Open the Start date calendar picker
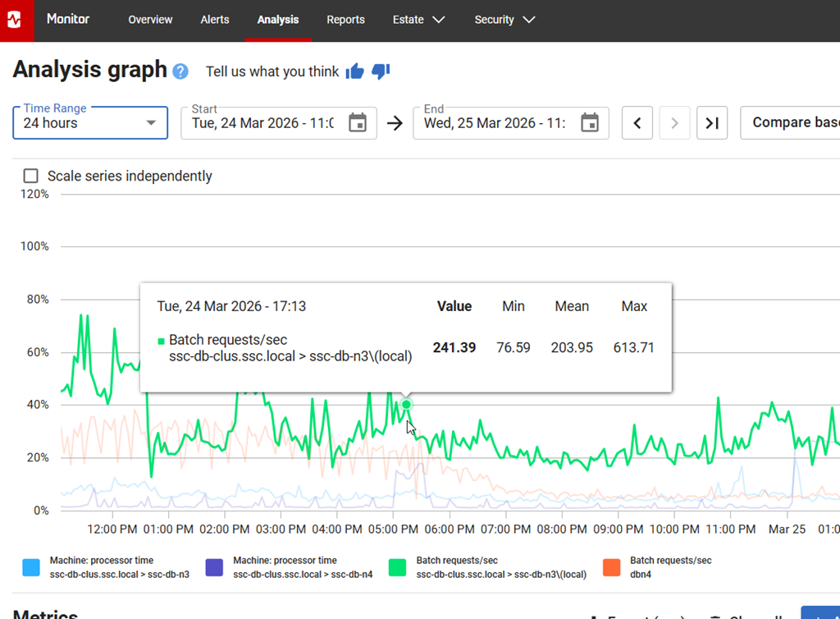The width and height of the screenshot is (840, 619). [x=358, y=123]
